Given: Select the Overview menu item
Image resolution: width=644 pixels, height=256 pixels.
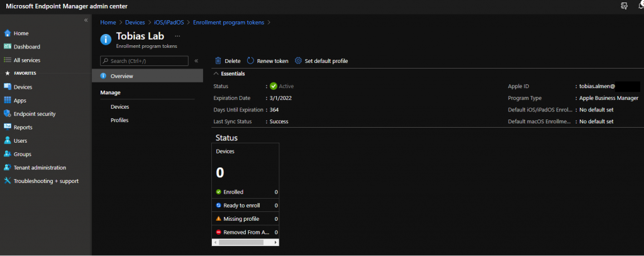Looking at the screenshot, I should pos(121,76).
